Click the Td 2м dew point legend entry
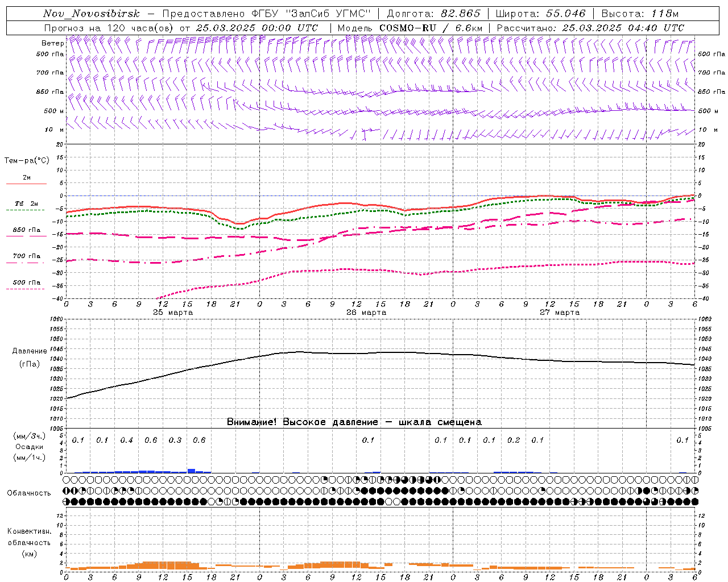The image size is (728, 582). point(26,203)
